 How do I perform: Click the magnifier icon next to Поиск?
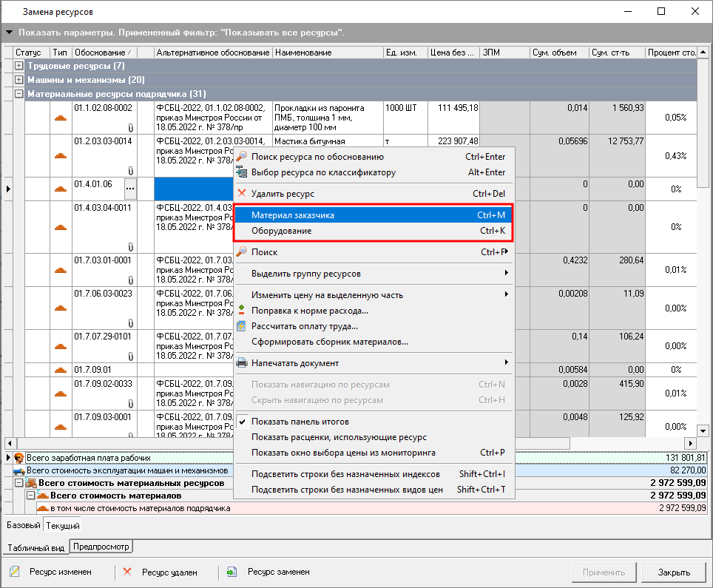[x=241, y=252]
